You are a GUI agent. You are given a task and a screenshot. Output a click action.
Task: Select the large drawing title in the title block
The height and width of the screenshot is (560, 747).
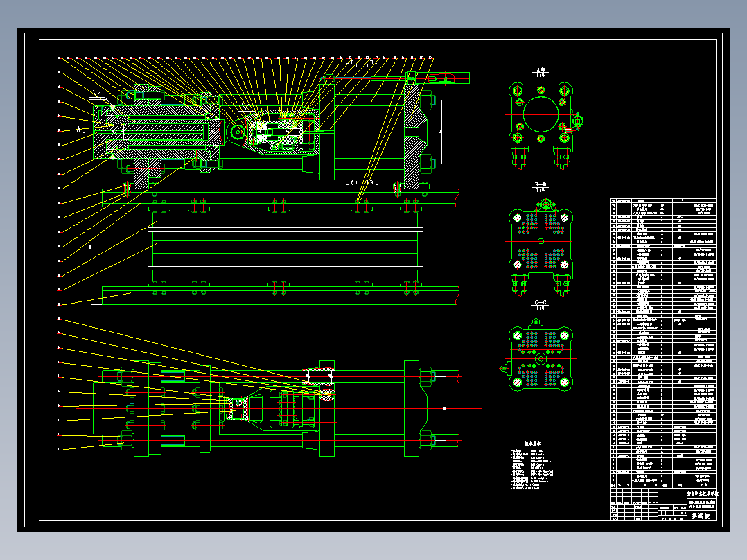701,516
